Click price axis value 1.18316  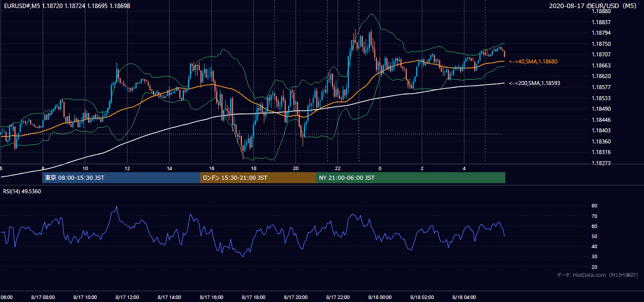(602, 152)
